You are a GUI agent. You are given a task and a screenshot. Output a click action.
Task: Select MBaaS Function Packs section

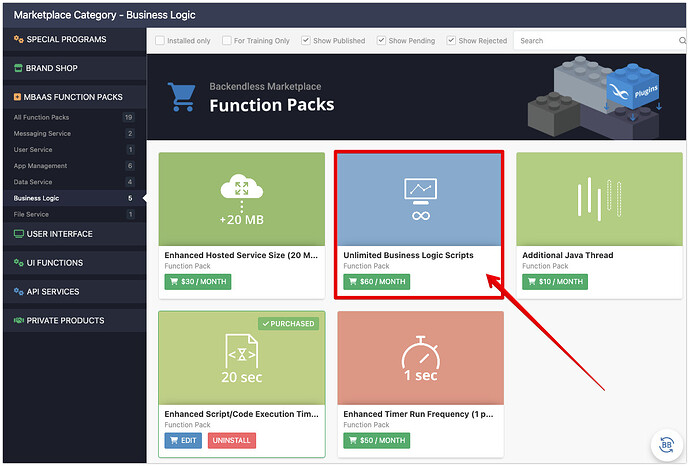[74, 97]
